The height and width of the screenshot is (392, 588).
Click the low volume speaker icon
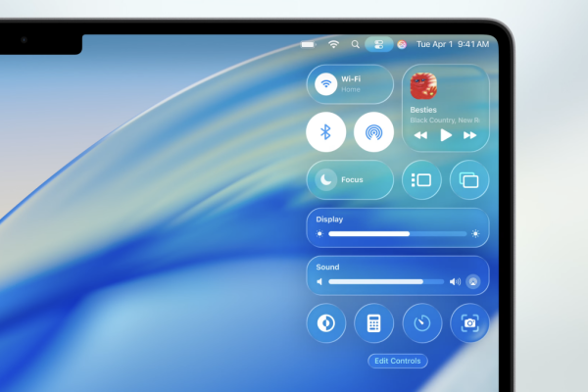pyautogui.click(x=319, y=281)
